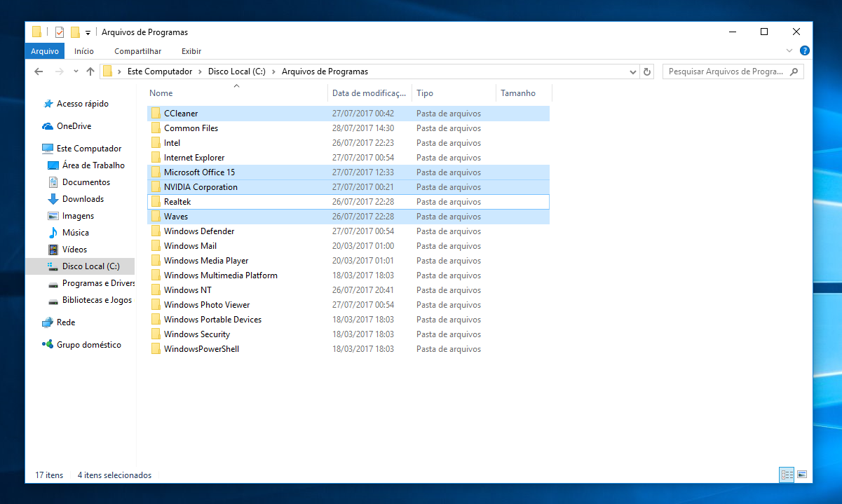Click the chevron after Este Computador in the address bar
This screenshot has height=504, width=842.
(201, 71)
